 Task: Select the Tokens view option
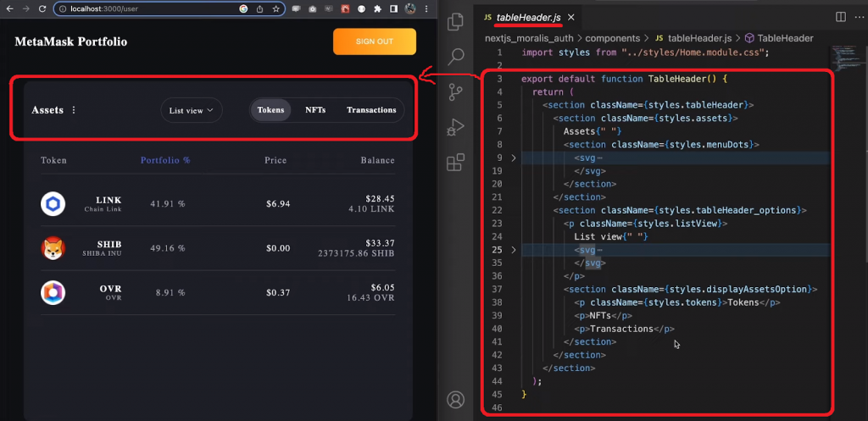coord(270,110)
